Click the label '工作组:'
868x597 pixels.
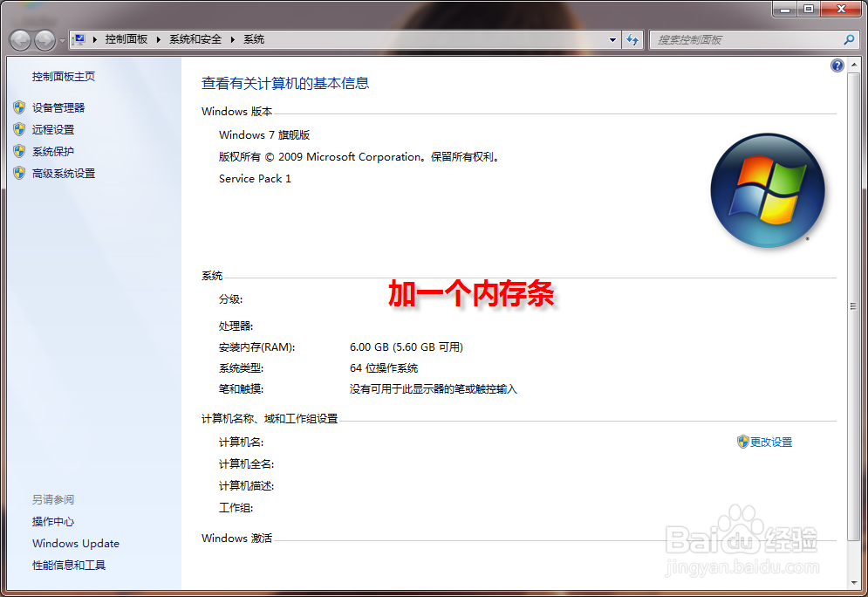click(236, 508)
